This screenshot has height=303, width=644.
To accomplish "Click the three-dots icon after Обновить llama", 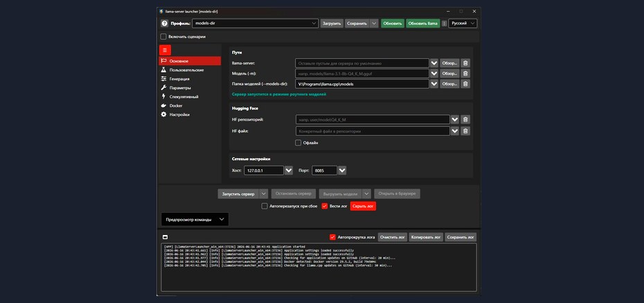I will tap(444, 24).
